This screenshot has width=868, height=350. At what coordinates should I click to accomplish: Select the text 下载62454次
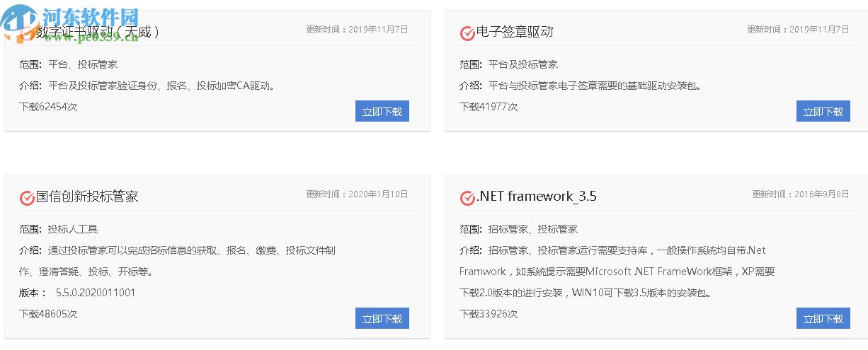coord(48,106)
